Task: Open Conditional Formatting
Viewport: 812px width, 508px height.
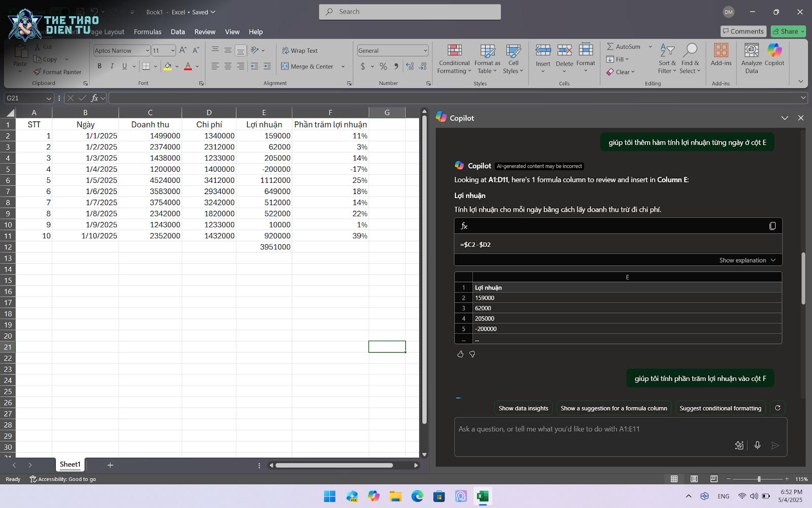Action: point(454,59)
